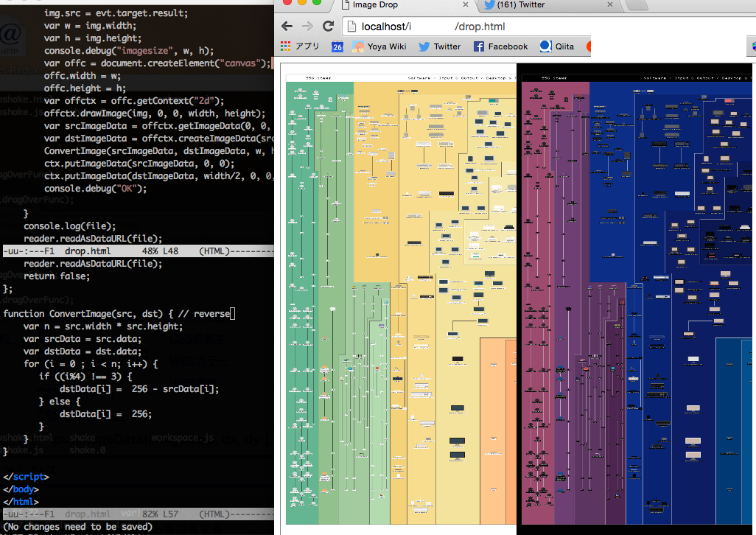This screenshot has width=756, height=535.
Task: Click the offctx.drawImage line
Action: point(155,113)
